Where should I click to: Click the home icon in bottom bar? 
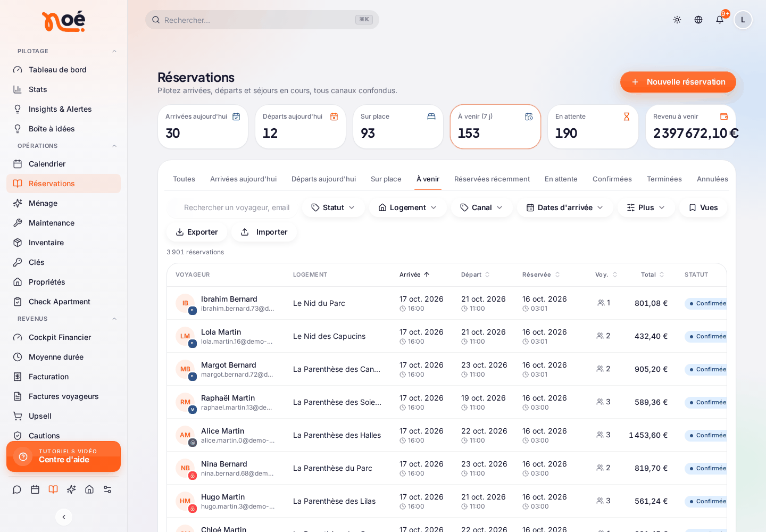pyautogui.click(x=89, y=489)
